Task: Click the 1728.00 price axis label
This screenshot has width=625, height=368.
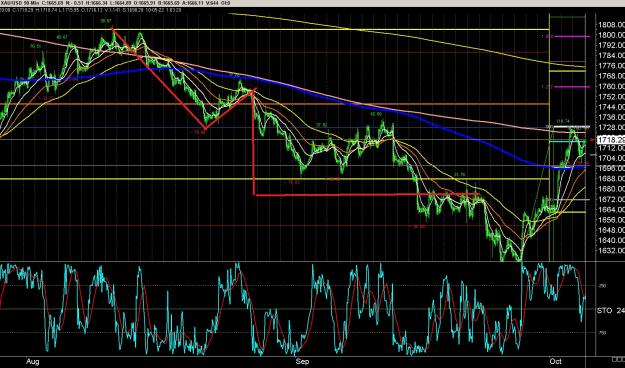Action: click(611, 127)
